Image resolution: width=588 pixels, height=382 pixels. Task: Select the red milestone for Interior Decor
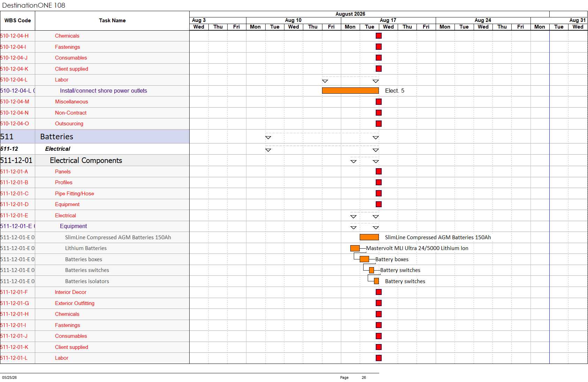(x=379, y=292)
